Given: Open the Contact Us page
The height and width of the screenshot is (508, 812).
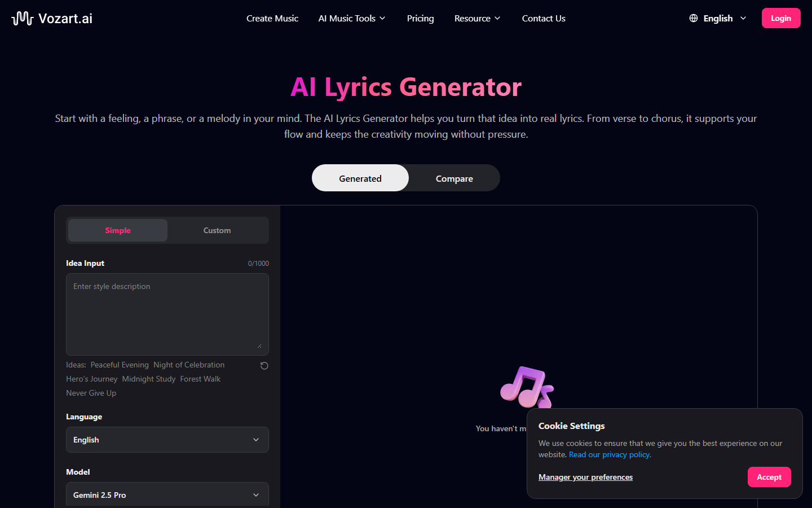Looking at the screenshot, I should (x=543, y=18).
